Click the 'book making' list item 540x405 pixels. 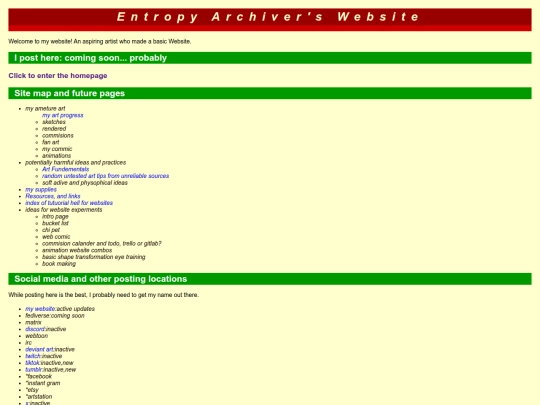[59, 264]
